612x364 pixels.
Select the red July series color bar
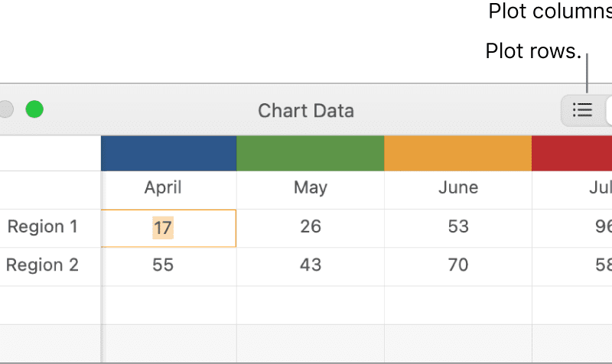click(x=571, y=154)
